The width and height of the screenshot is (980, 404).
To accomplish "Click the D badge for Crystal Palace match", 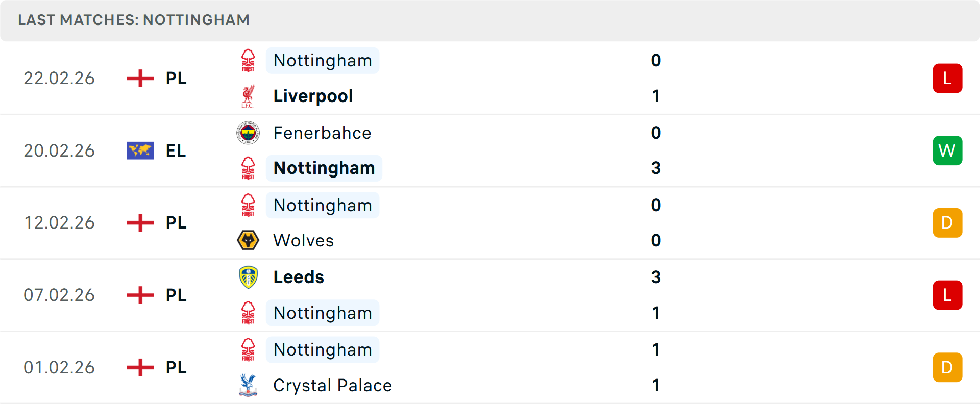I will (947, 367).
